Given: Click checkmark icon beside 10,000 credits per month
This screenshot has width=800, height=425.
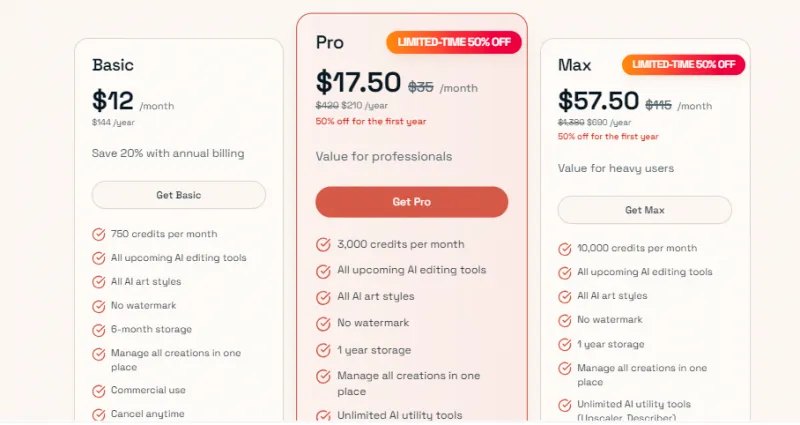Looking at the screenshot, I should tap(564, 248).
